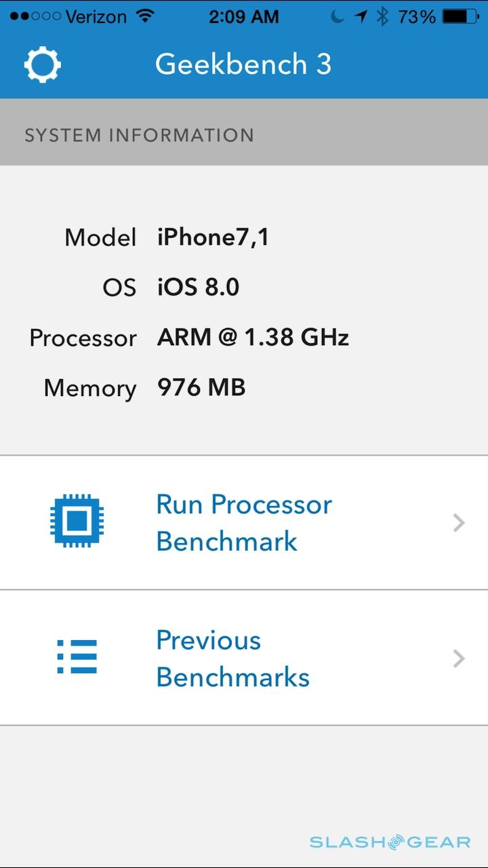The height and width of the screenshot is (868, 488).
Task: Tap the Geekbench 3 title
Action: tap(243, 64)
